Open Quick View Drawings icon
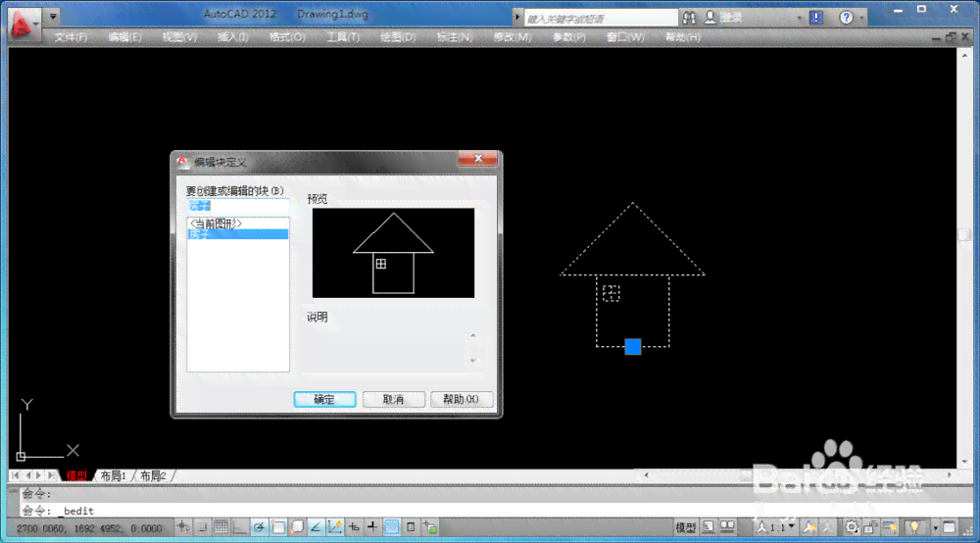The image size is (980, 543). [727, 527]
